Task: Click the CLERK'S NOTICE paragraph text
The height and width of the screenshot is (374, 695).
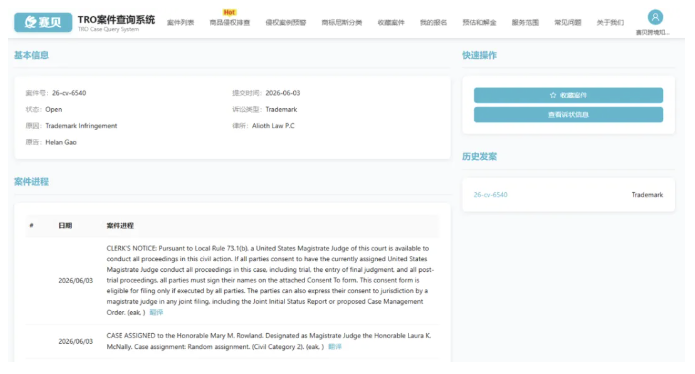Action: (270, 280)
